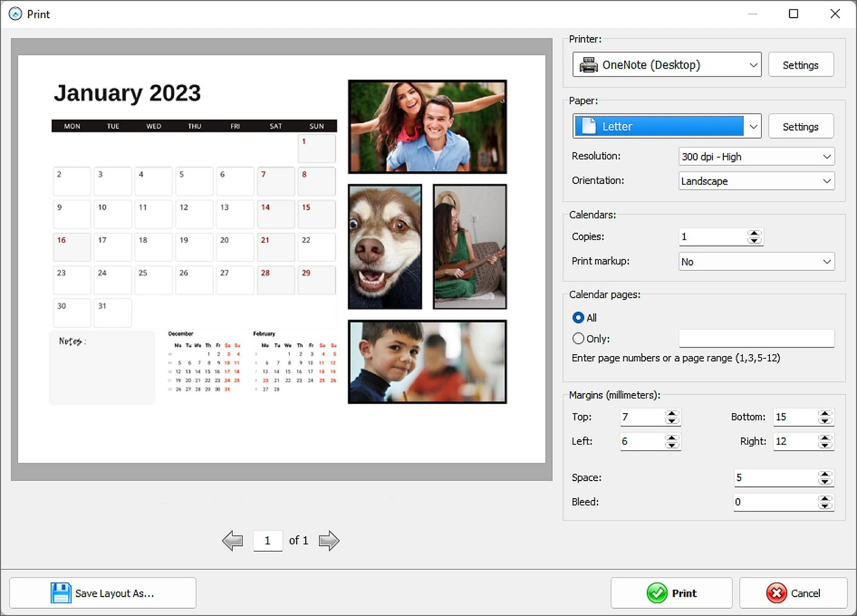The width and height of the screenshot is (857, 616).
Task: Click the floppy disk Save Layout As button
Action: 103,593
